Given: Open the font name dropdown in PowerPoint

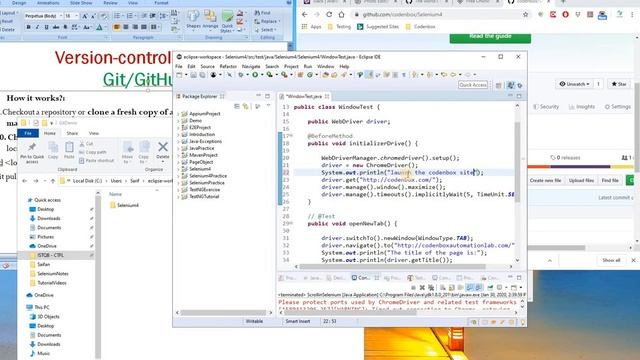Looking at the screenshot, I should click(61, 16).
